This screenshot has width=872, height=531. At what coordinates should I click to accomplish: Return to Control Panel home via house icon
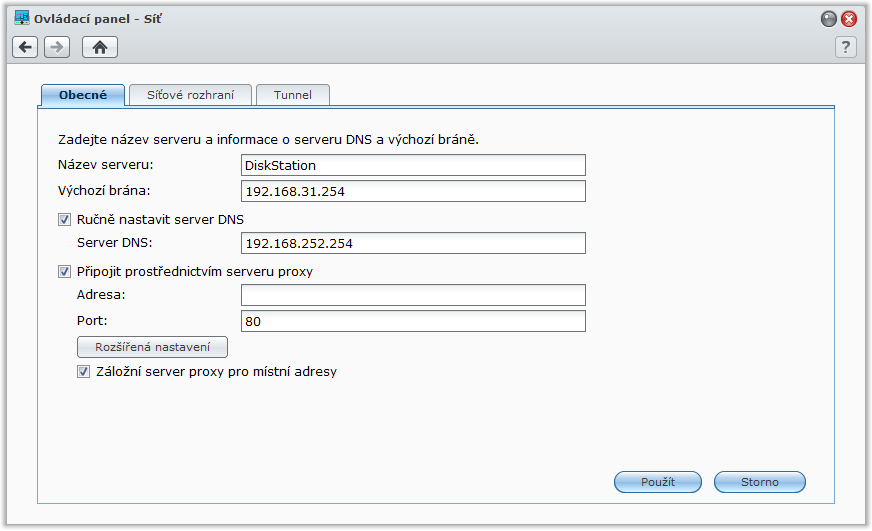(100, 47)
